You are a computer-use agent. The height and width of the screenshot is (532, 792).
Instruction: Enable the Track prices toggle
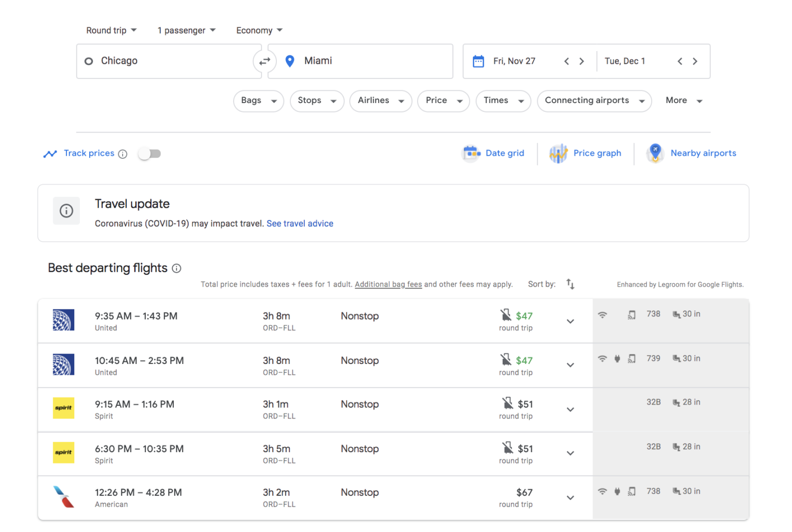150,153
